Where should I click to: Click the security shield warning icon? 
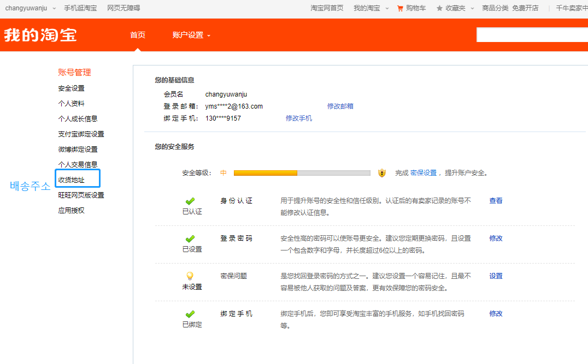[x=382, y=173]
